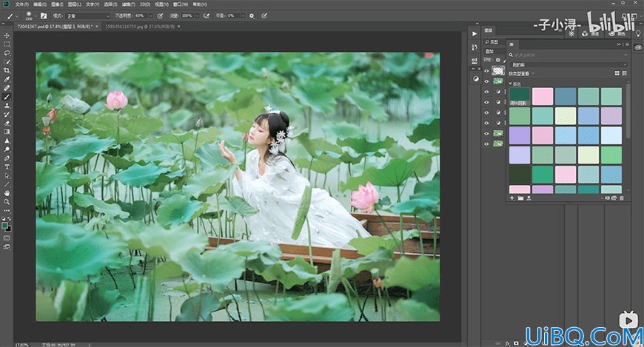Open the 按类型查看 view dropdown
The image size is (644, 347).
522,73
